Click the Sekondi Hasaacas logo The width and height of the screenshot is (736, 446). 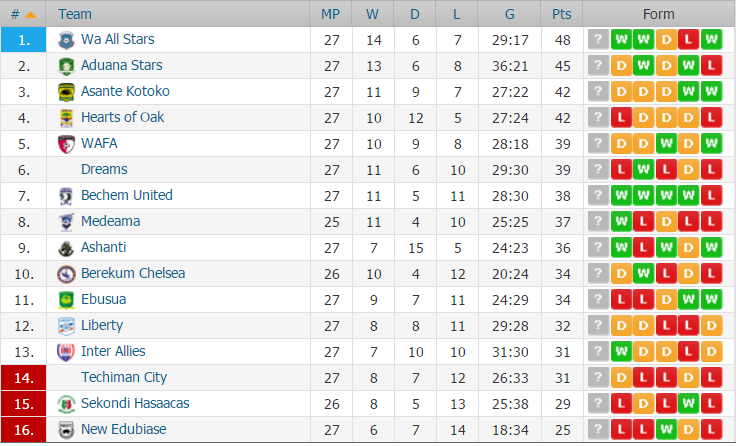[66, 404]
